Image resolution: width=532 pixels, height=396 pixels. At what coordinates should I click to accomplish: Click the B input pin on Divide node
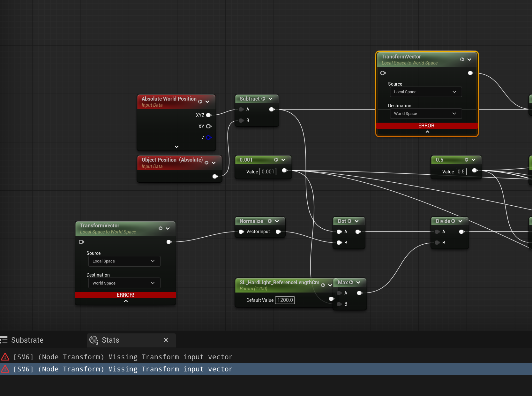[437, 243]
